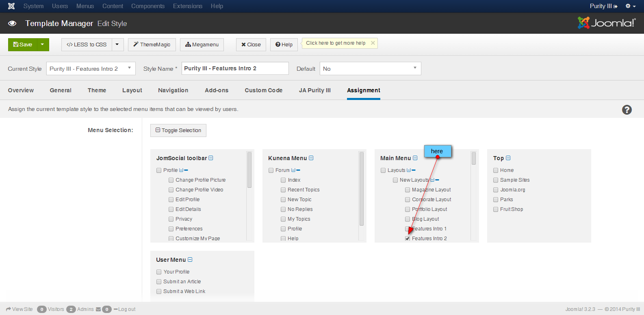Toggle all items in JomSocial toolbar menu
The image size is (644, 315).
pyautogui.click(x=211, y=158)
